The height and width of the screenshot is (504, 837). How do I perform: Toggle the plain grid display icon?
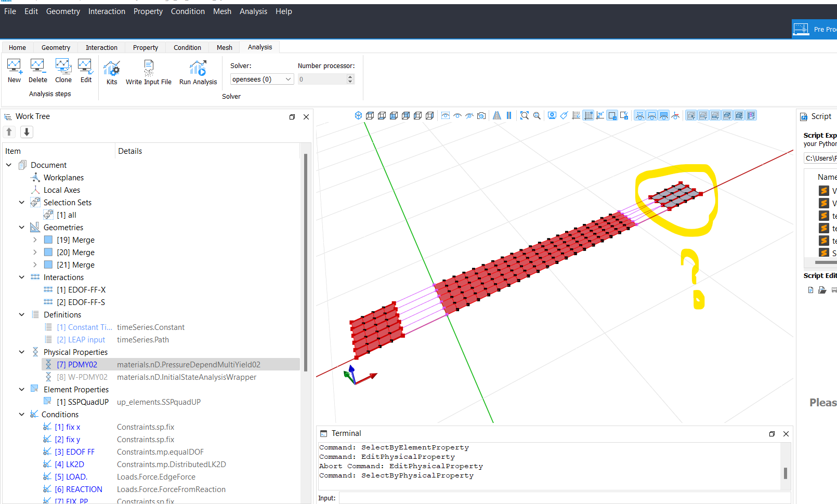(576, 115)
